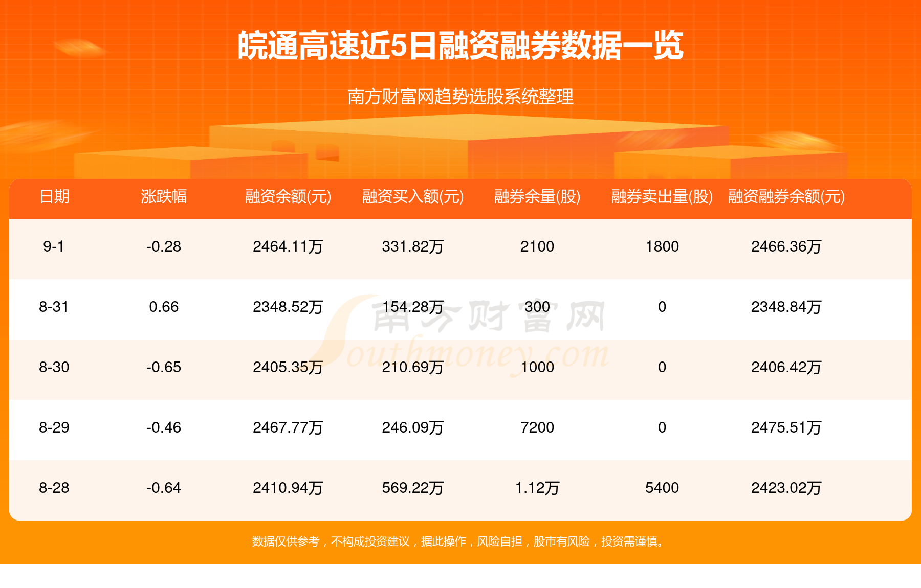Viewport: 921px width, 588px height.
Task: Click the sell volume 0 in the 8-29 row
Action: tap(662, 427)
